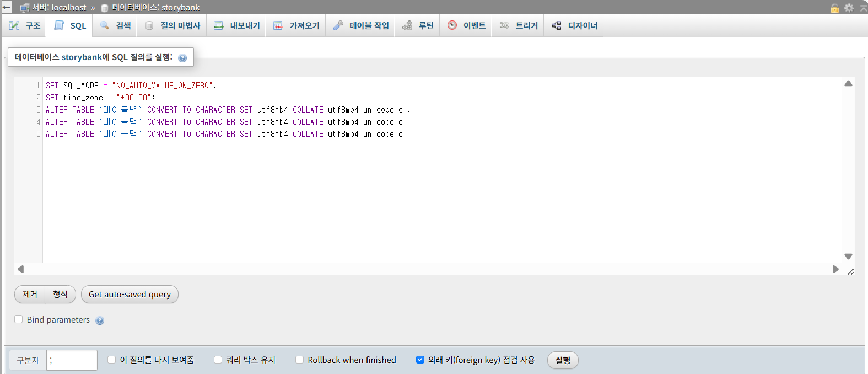The image size is (868, 374).
Task: Switch to the 내보내기 (Export) tab
Action: 237,26
